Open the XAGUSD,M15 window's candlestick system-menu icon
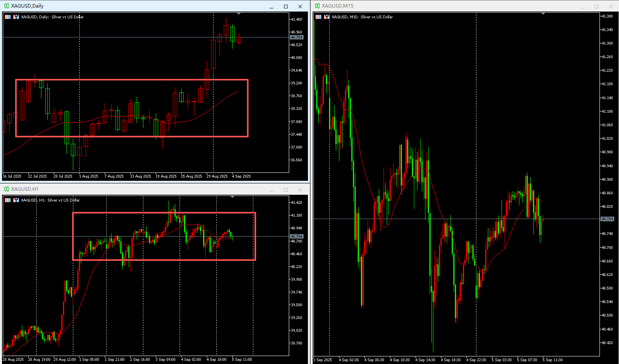619x364 pixels. 317,6
